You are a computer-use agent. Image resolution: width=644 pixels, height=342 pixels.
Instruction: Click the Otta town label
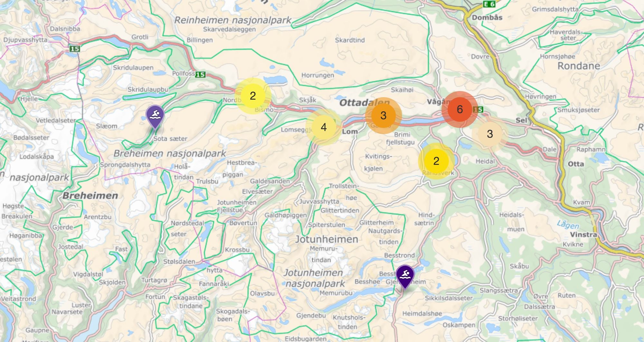(x=576, y=164)
